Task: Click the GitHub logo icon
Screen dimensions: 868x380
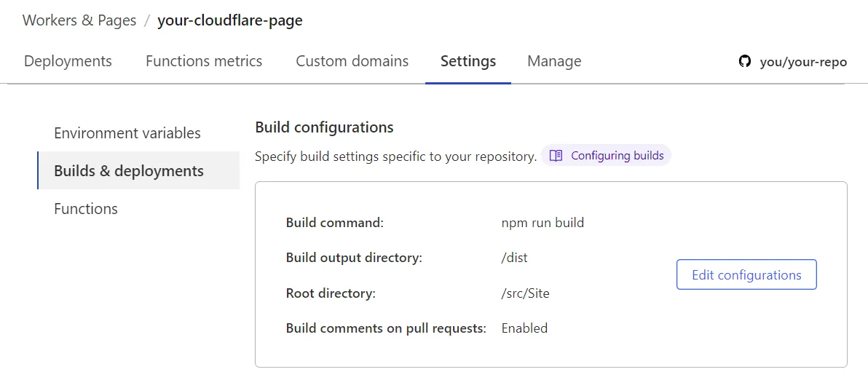Action: pyautogui.click(x=744, y=62)
